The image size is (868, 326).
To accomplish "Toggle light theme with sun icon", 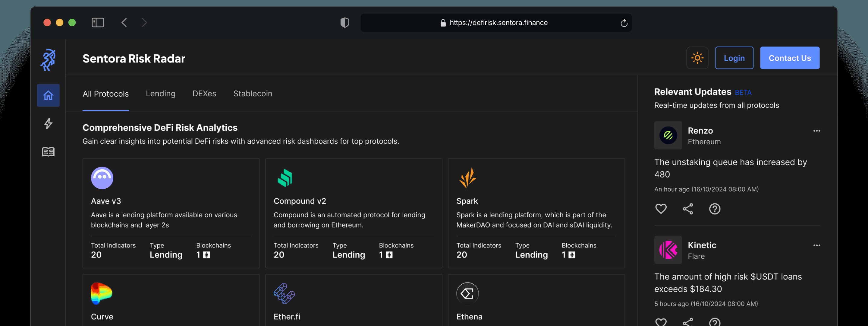I will tap(697, 58).
